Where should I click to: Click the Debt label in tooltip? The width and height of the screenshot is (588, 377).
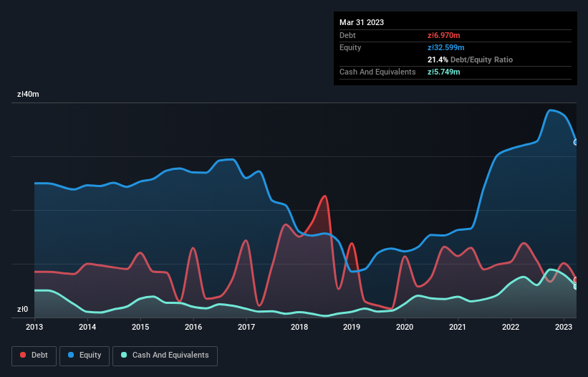tap(347, 35)
